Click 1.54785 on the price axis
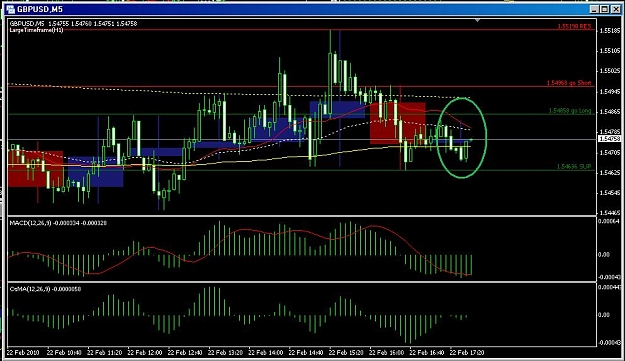This screenshot has width=625, height=361. (610, 131)
